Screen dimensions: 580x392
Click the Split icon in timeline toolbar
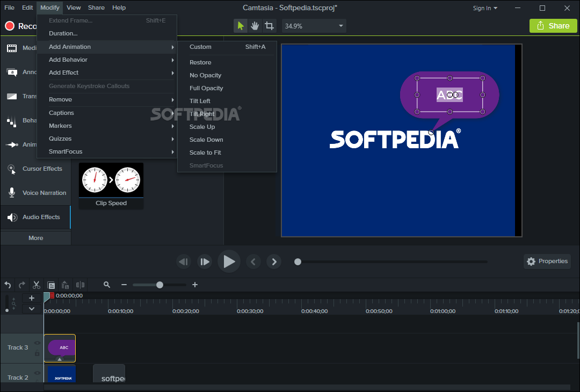[80, 285]
